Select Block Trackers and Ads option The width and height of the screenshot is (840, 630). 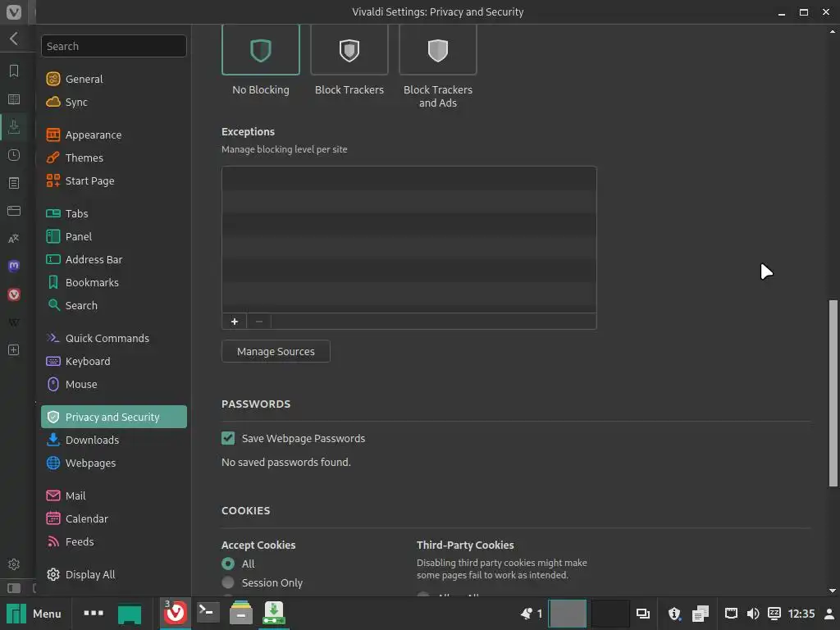tap(438, 50)
